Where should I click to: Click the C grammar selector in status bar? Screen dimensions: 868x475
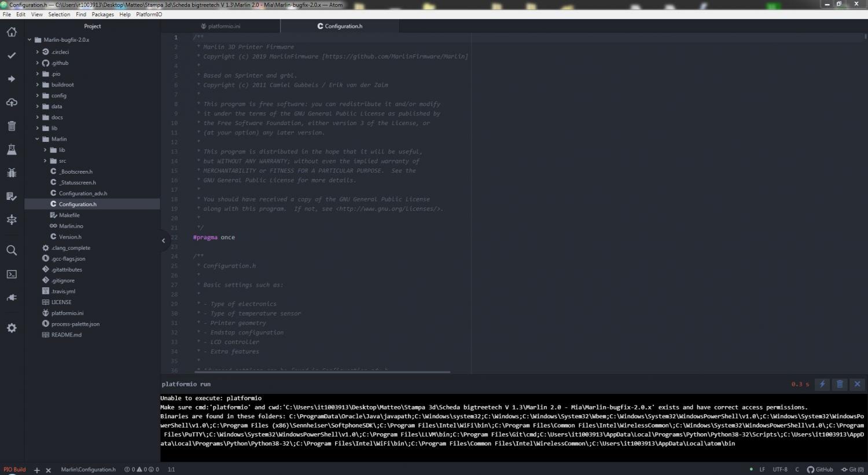797,469
